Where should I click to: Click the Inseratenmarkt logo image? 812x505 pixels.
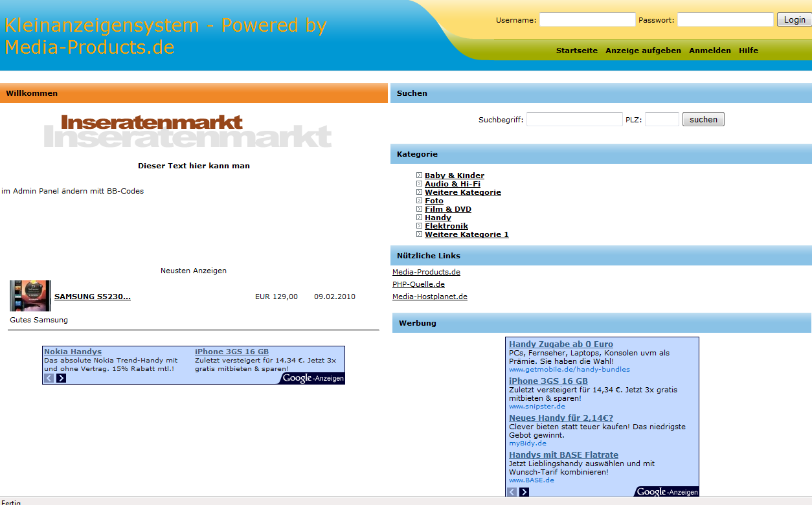(188, 131)
